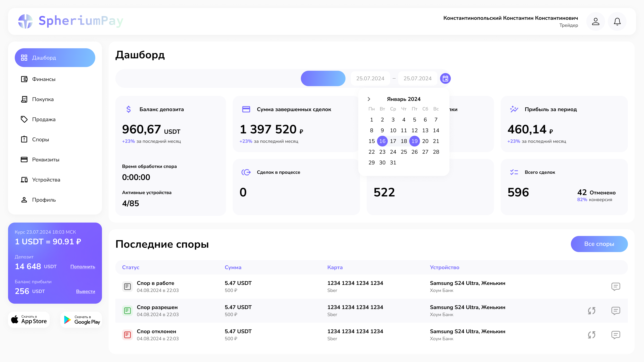The image size is (644, 362).
Task: Click the Спор разрешен green status icon
Action: 127,311
